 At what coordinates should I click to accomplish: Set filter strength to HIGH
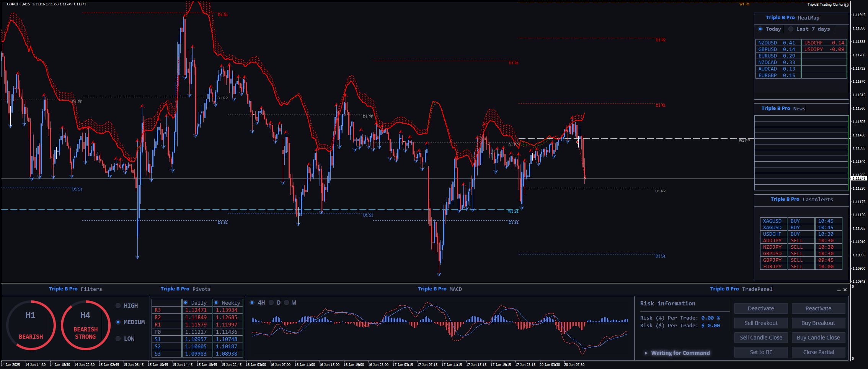[118, 306]
